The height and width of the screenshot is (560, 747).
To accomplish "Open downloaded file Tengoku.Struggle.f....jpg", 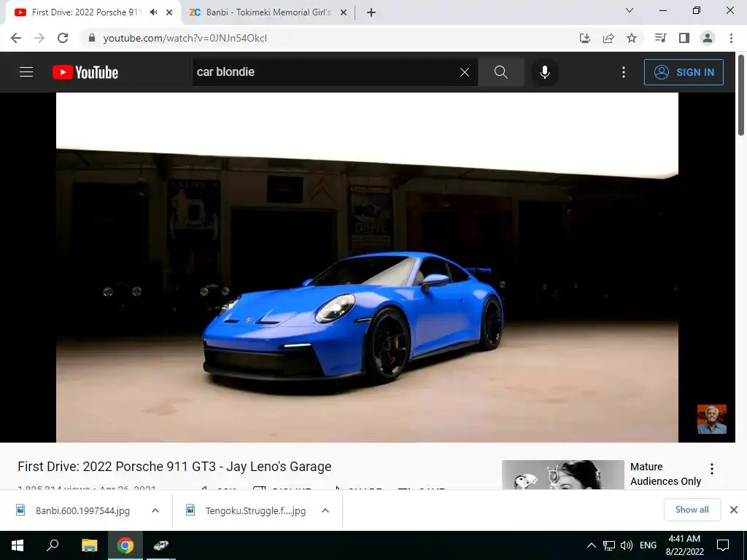I will coord(255,510).
